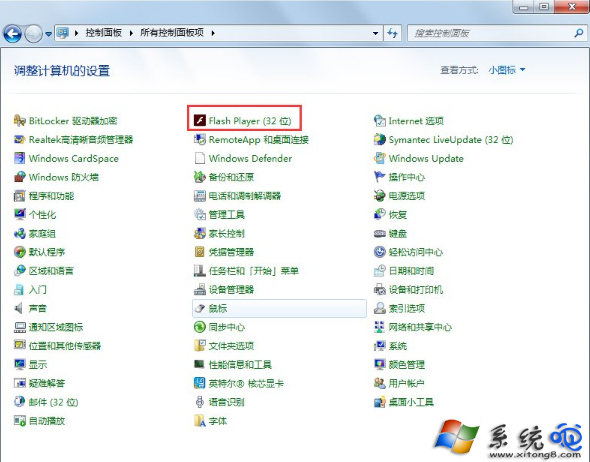
Task: Expand the address bar history dropdown arrow
Action: (375, 33)
